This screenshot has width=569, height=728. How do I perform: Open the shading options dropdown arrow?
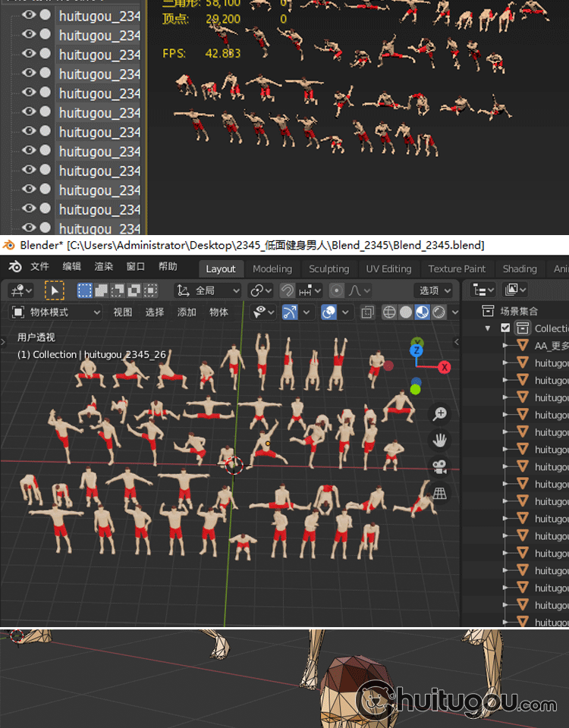454,312
